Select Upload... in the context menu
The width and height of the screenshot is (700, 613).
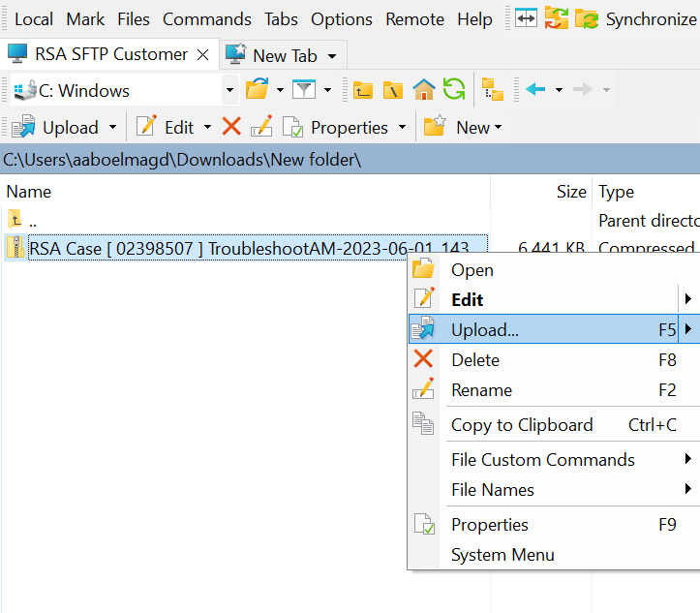click(485, 329)
